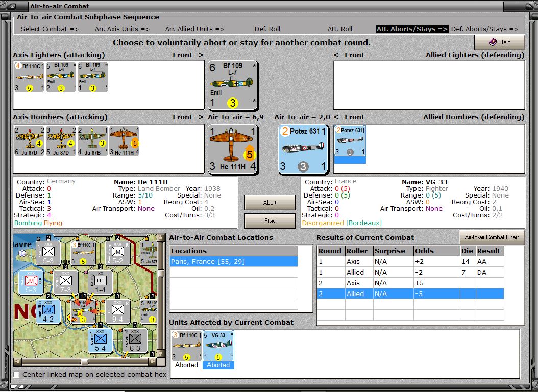The image size is (538, 392).
Task: Click the 5-4 blue infantry unit on map
Action: click(x=100, y=341)
